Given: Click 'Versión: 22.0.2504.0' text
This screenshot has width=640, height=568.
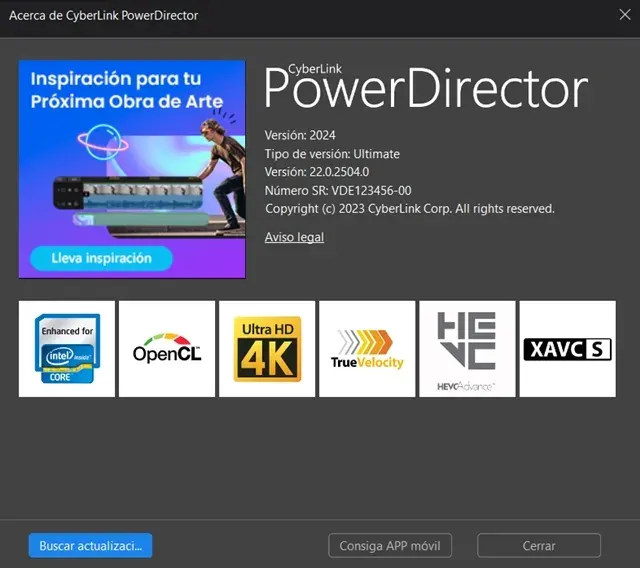Looking at the screenshot, I should (x=317, y=172).
